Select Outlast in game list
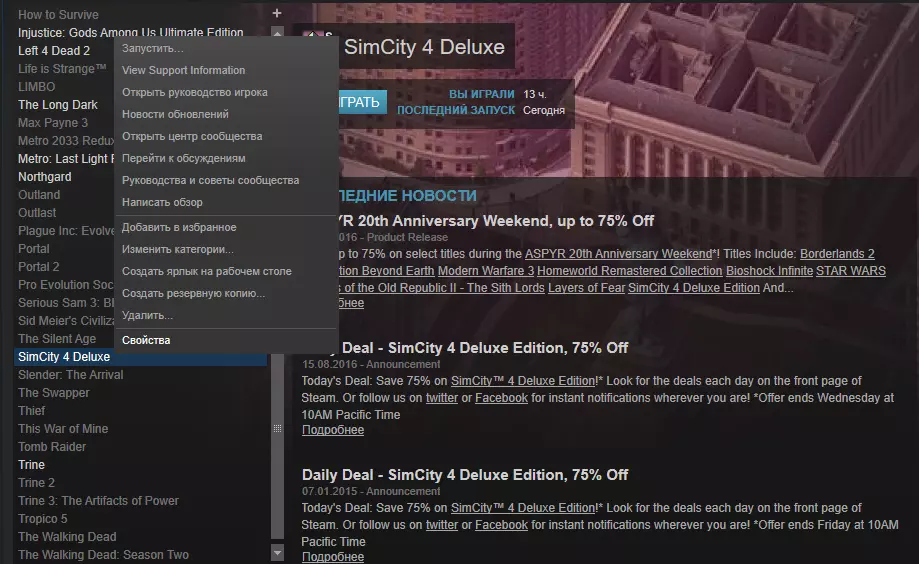The width and height of the screenshot is (919, 564). click(37, 213)
